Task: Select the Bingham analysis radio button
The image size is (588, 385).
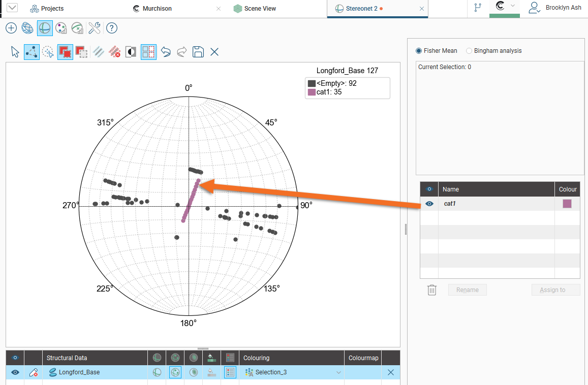Action: [469, 51]
